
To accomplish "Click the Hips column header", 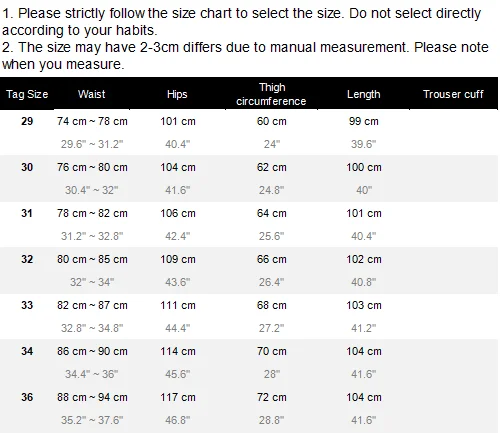I will click(177, 94).
